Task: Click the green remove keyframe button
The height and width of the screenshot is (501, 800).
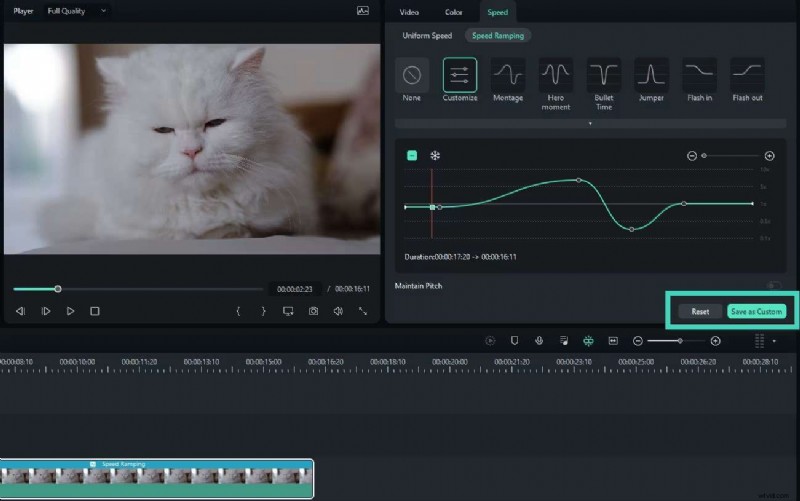Action: [x=412, y=155]
